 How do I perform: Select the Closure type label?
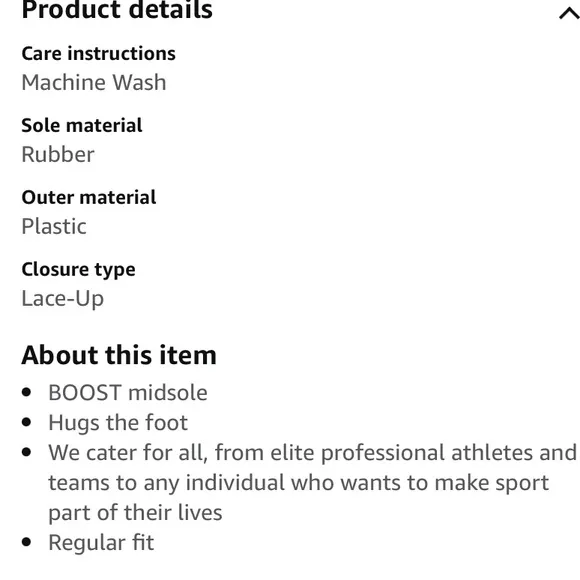[x=78, y=270]
